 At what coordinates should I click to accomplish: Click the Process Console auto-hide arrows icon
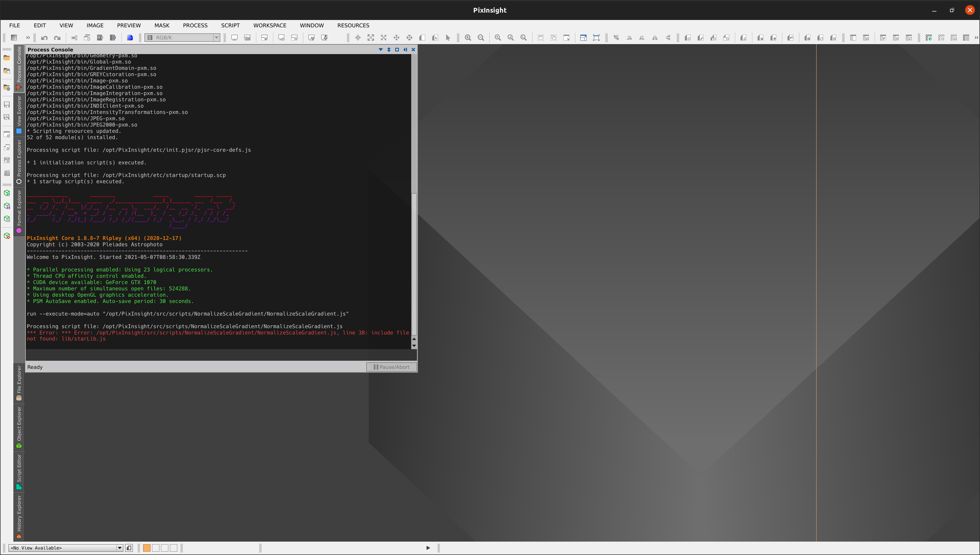(405, 50)
